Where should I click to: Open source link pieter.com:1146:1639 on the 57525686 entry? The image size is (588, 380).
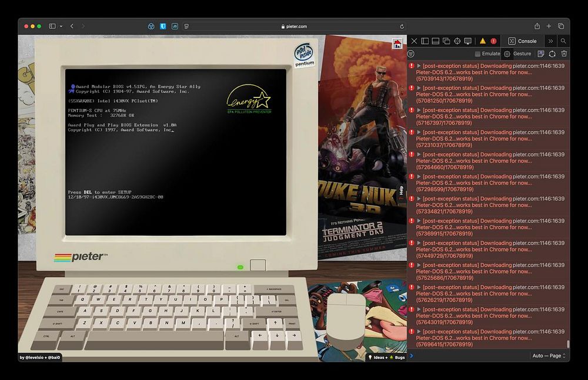(539, 265)
